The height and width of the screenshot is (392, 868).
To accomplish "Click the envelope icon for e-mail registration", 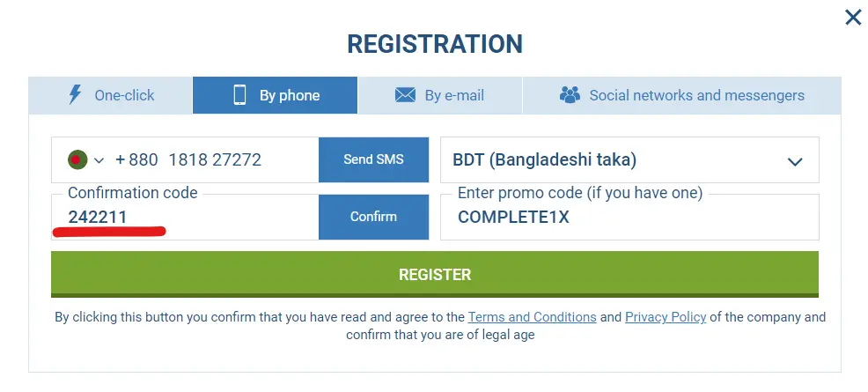I will 405,95.
